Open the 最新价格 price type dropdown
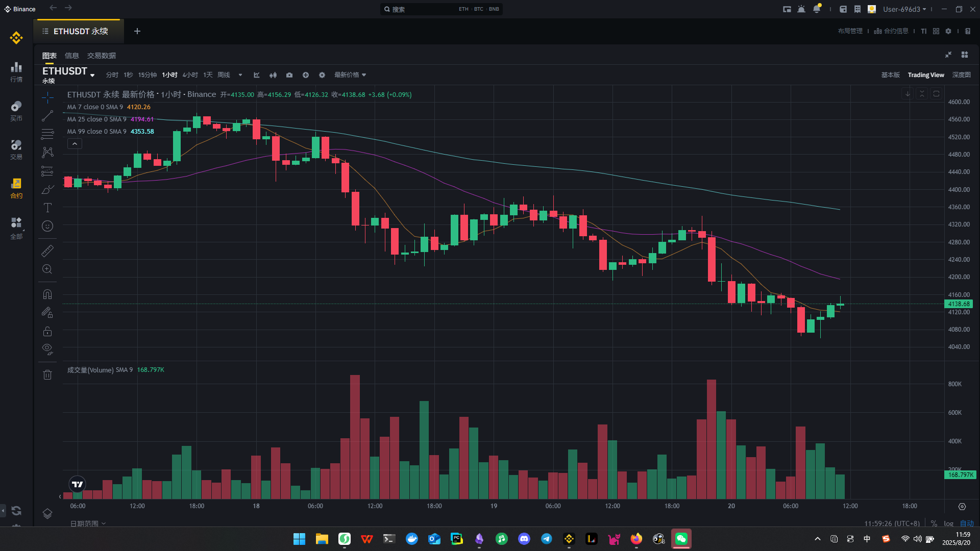This screenshot has width=980, height=551. [350, 75]
